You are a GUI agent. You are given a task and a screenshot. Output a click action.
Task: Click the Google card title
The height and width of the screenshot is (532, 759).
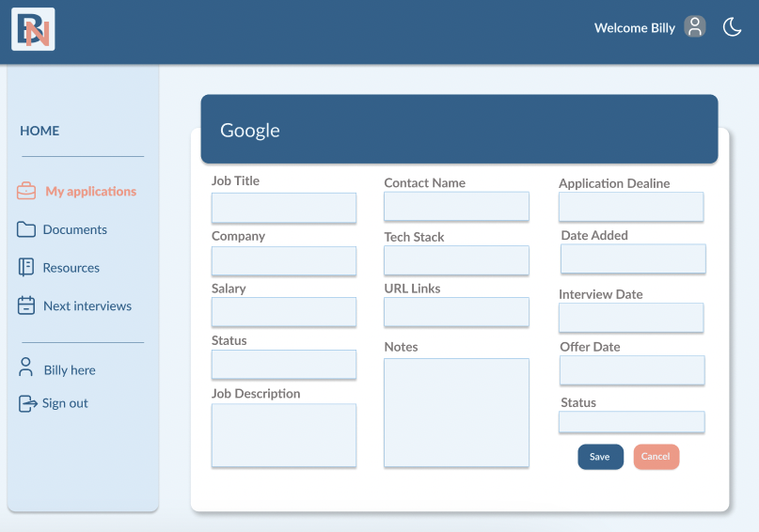[x=250, y=131]
